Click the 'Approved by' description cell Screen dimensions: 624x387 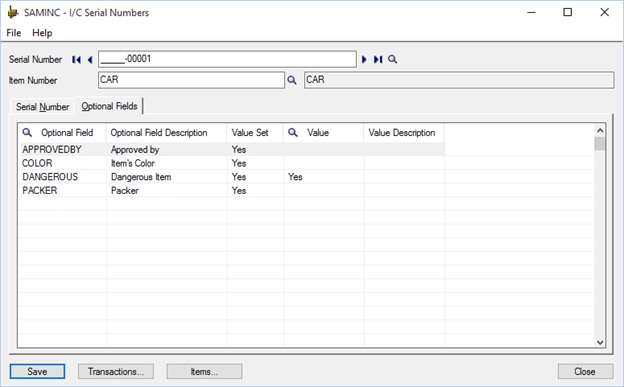[x=167, y=150]
